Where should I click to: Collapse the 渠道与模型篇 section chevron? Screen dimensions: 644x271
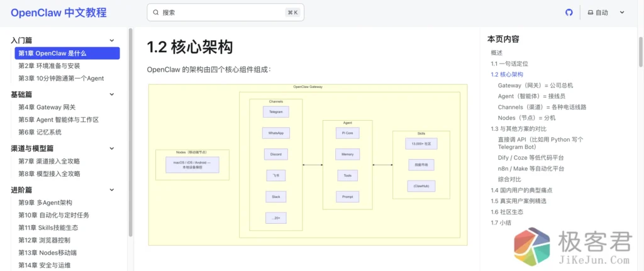point(112,148)
